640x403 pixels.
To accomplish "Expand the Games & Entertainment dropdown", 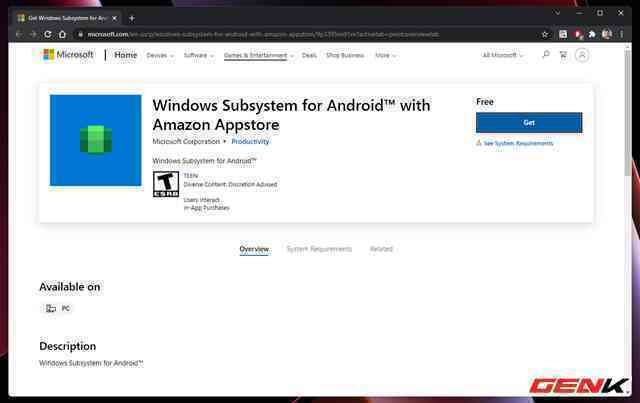I will pyautogui.click(x=259, y=55).
